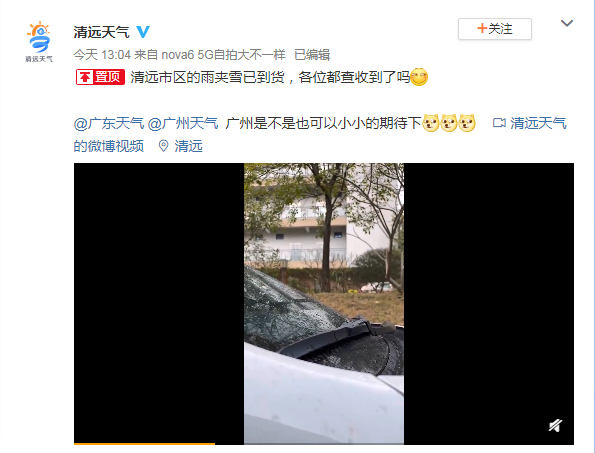Click the 清远天气 account name
Viewport: 595px width, 453px height.
coord(101,32)
